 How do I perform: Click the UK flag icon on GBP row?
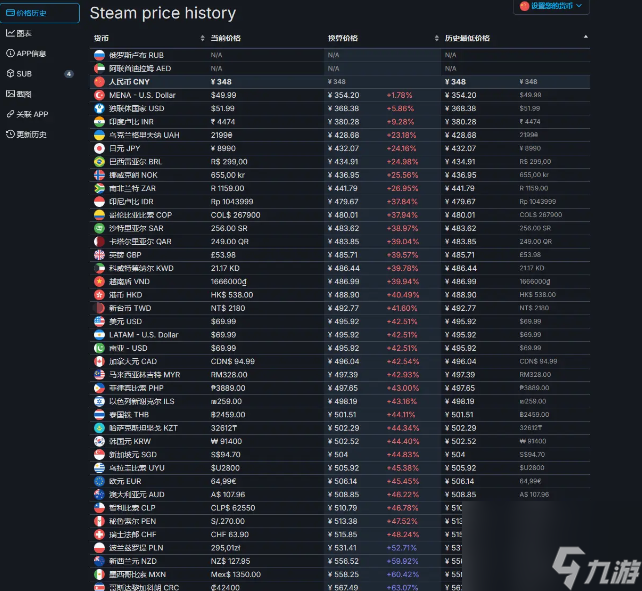[x=99, y=255]
